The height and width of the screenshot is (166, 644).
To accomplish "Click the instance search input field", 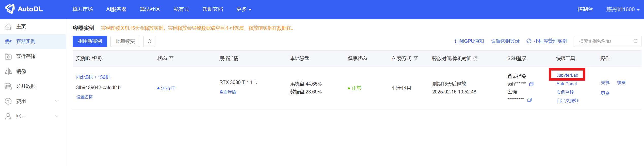I will click(x=604, y=41).
